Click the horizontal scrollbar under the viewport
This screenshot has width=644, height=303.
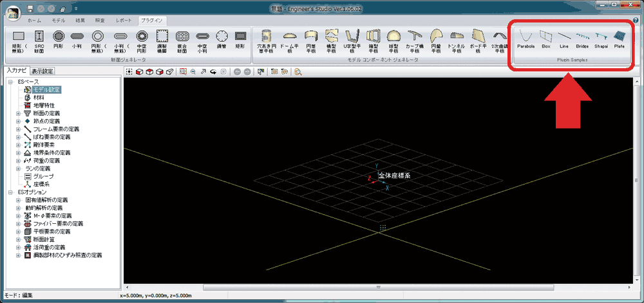click(x=379, y=287)
